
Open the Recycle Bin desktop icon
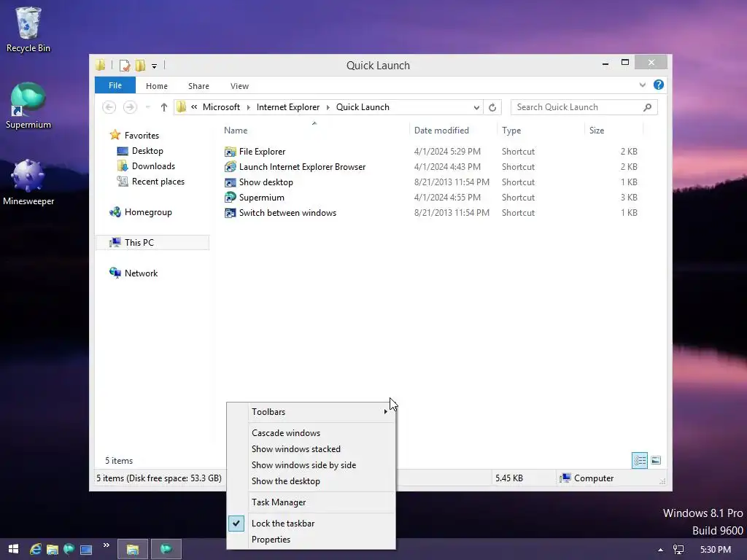28,29
